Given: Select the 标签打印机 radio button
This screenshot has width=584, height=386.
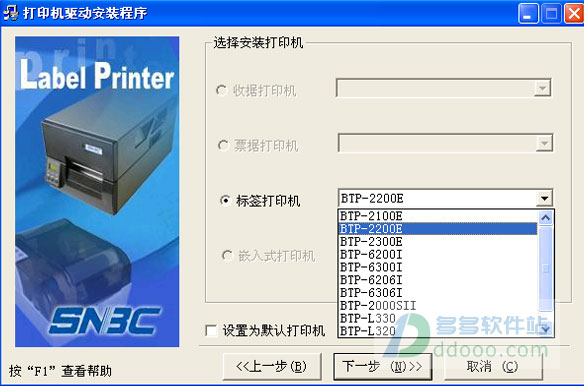Looking at the screenshot, I should 225,201.
